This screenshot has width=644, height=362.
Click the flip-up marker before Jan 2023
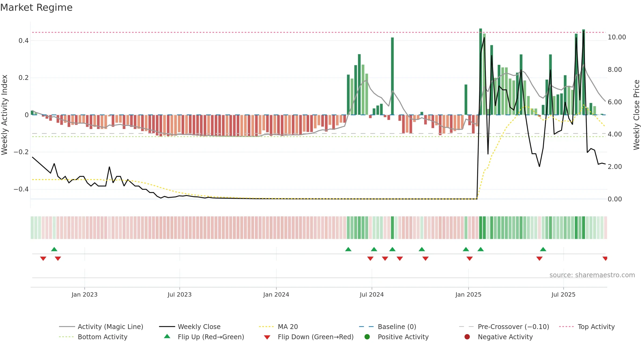pyautogui.click(x=54, y=249)
